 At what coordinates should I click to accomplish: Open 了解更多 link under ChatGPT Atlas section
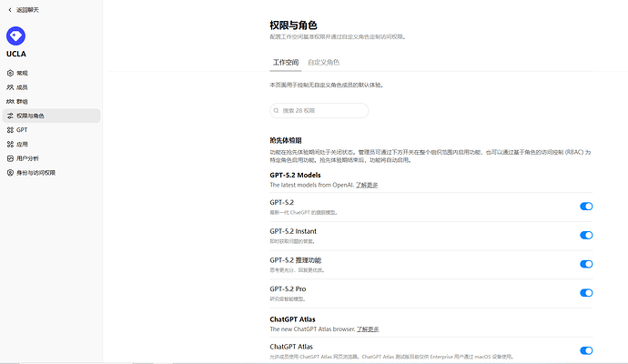[368, 329]
